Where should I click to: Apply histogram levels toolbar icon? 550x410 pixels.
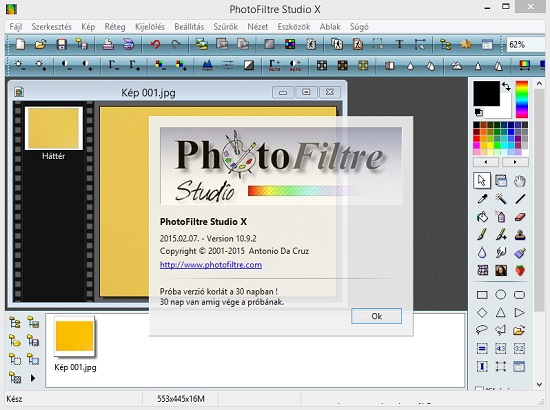(x=208, y=65)
